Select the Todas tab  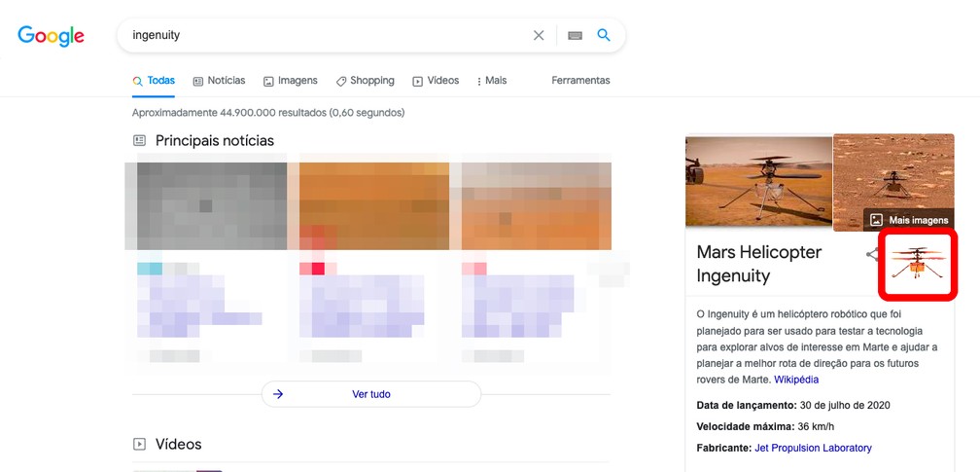(154, 81)
